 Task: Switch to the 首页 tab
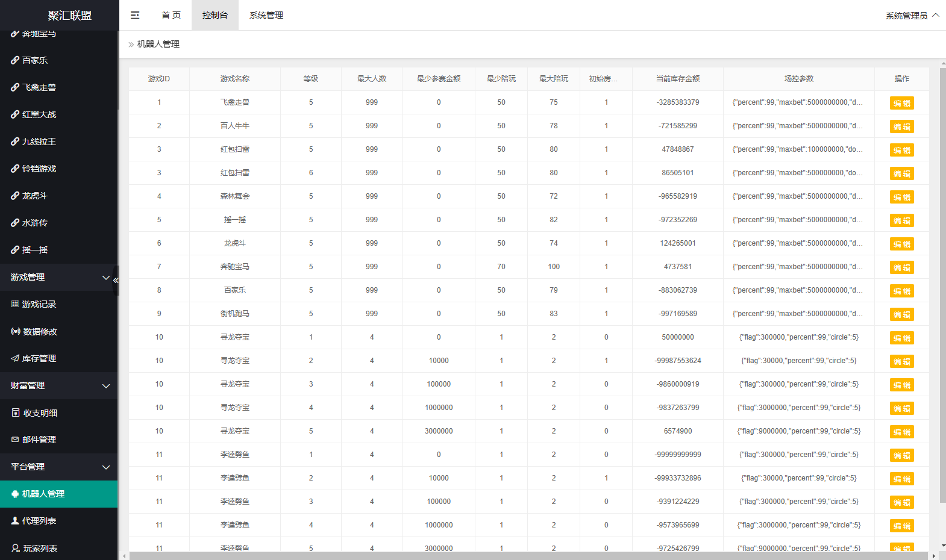[x=171, y=15]
